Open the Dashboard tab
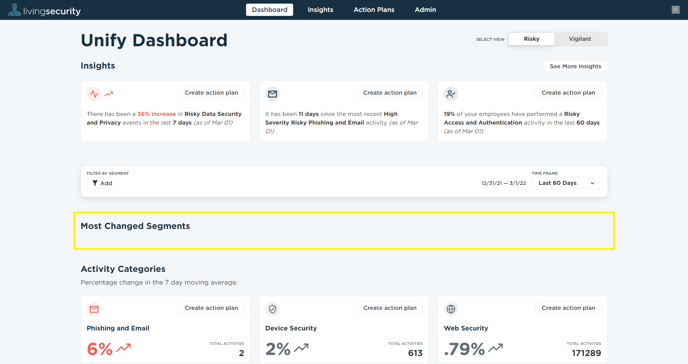The height and width of the screenshot is (364, 688). pos(269,10)
